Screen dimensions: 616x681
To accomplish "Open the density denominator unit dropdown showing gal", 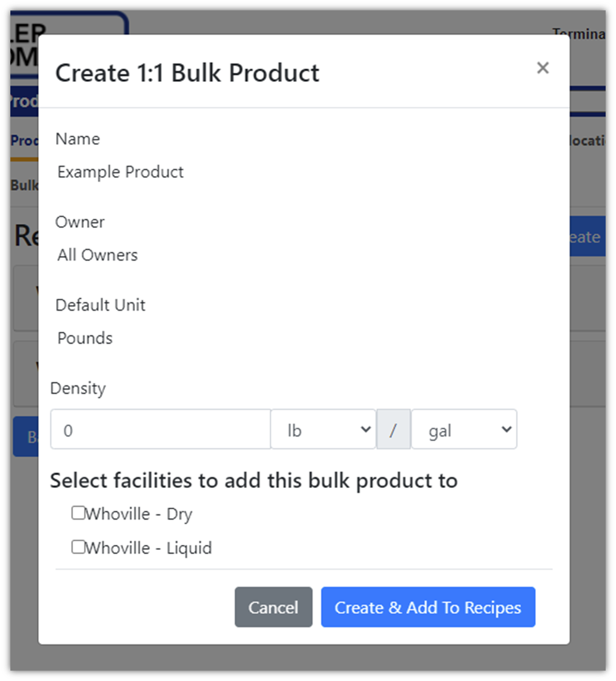I will pyautogui.click(x=464, y=429).
